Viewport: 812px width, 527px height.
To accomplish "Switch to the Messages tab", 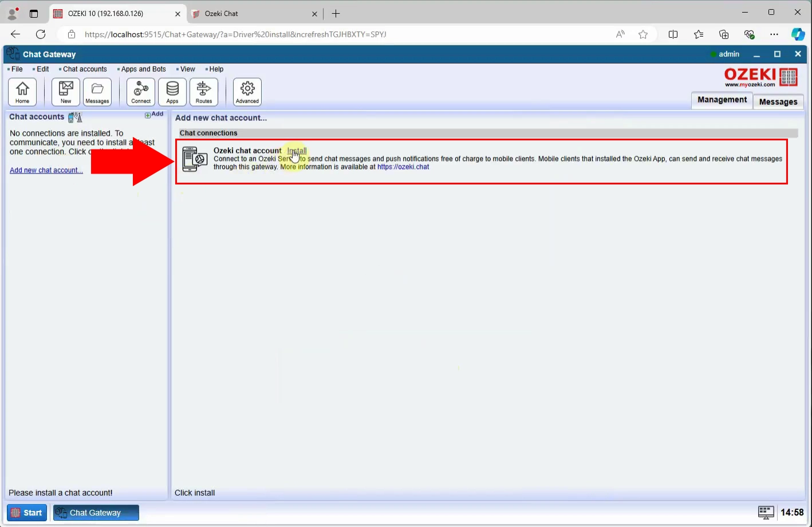I will [778, 102].
